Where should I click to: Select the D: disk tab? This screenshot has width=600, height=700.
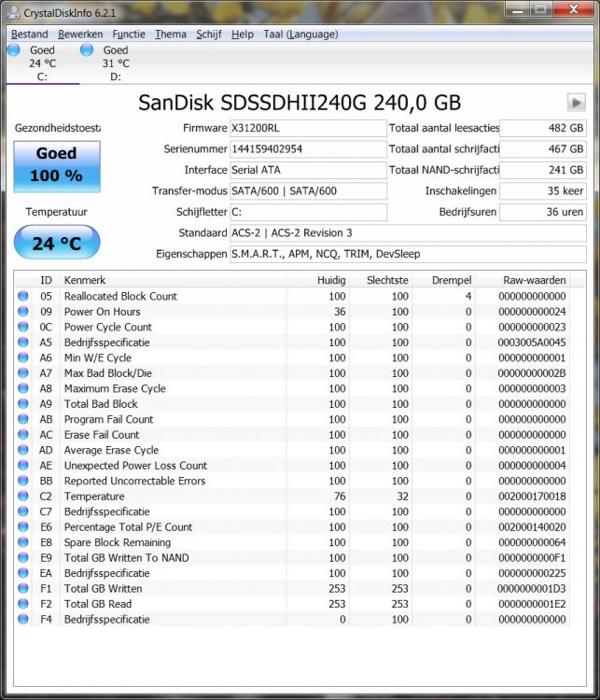116,63
